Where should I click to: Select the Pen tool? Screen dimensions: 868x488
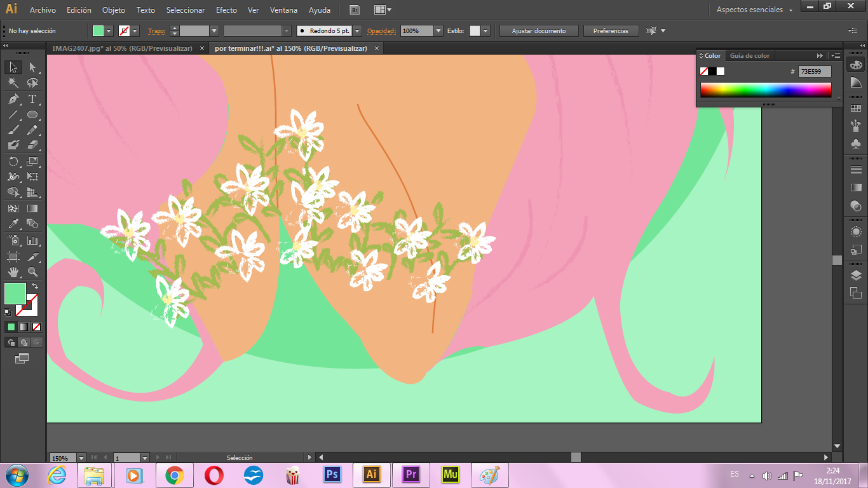tap(13, 99)
